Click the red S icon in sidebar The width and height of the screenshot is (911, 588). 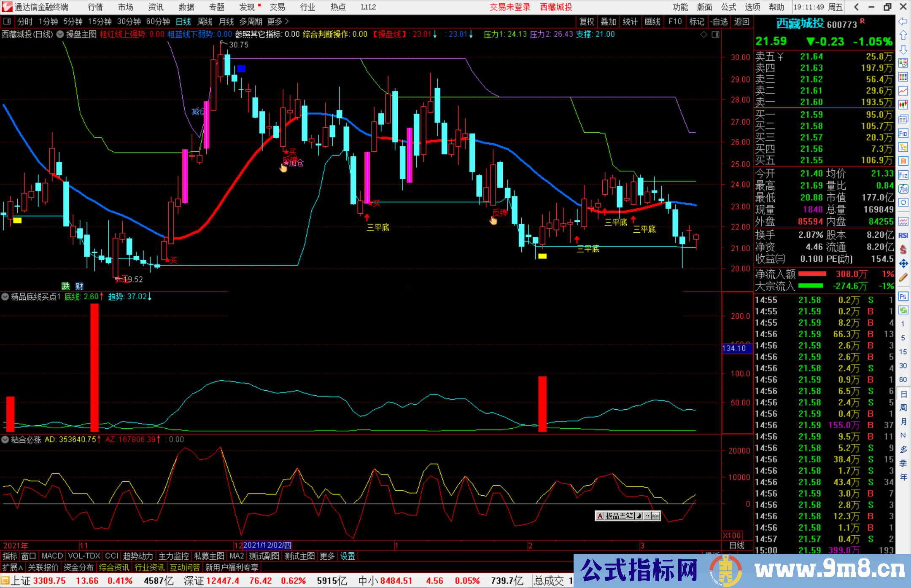pyautogui.click(x=903, y=250)
